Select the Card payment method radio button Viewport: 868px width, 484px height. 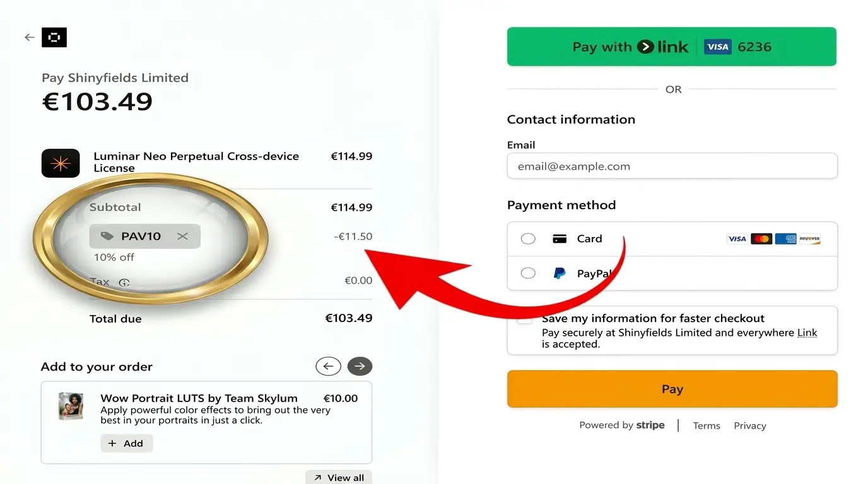527,239
